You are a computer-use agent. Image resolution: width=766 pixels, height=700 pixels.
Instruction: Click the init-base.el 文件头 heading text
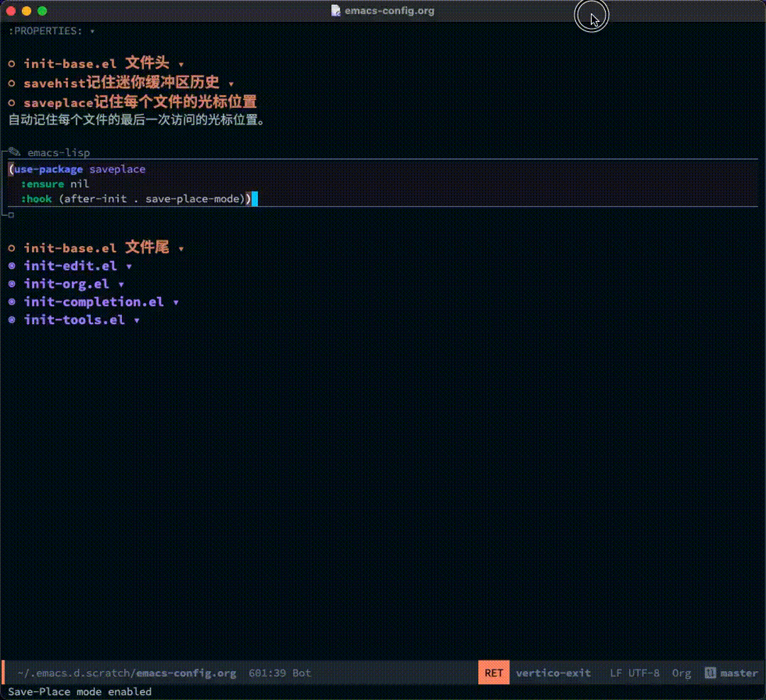coord(96,63)
